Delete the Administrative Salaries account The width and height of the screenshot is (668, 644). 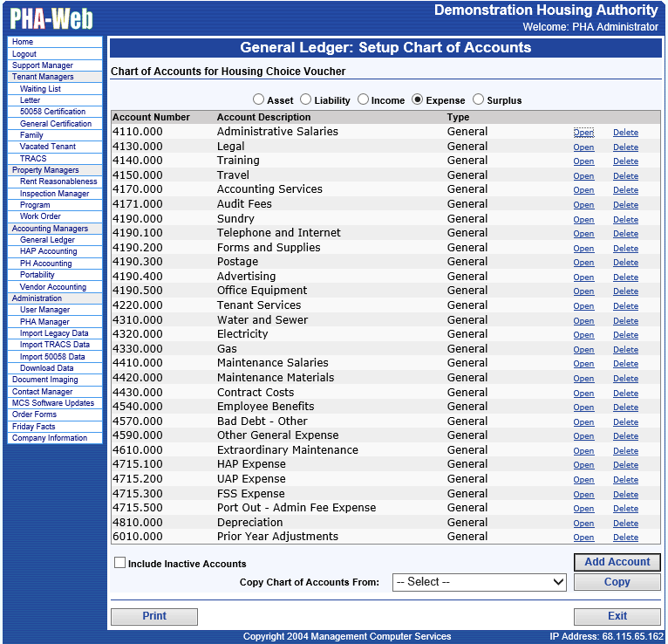[x=625, y=133]
